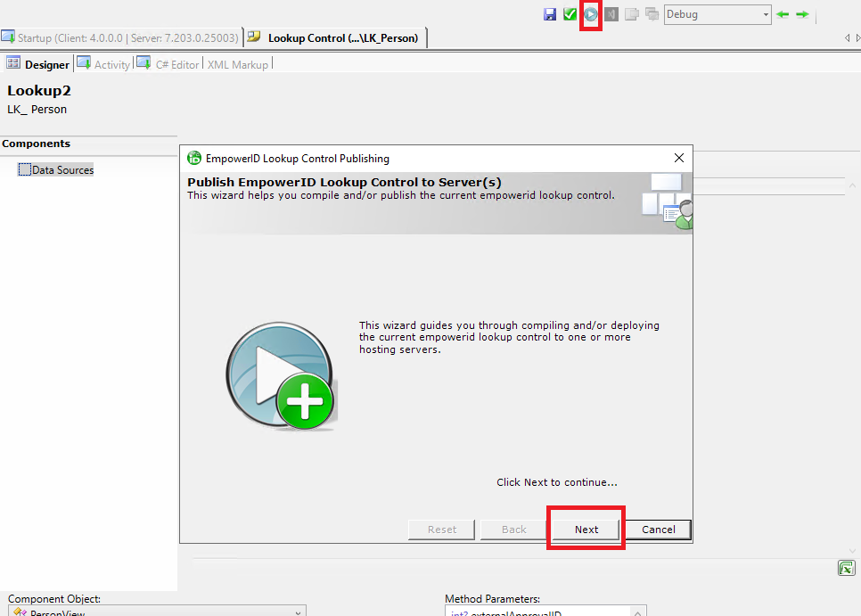Click the window-and-user graphic in the wizard banner
Screen dimensions: 861x616
click(x=667, y=201)
